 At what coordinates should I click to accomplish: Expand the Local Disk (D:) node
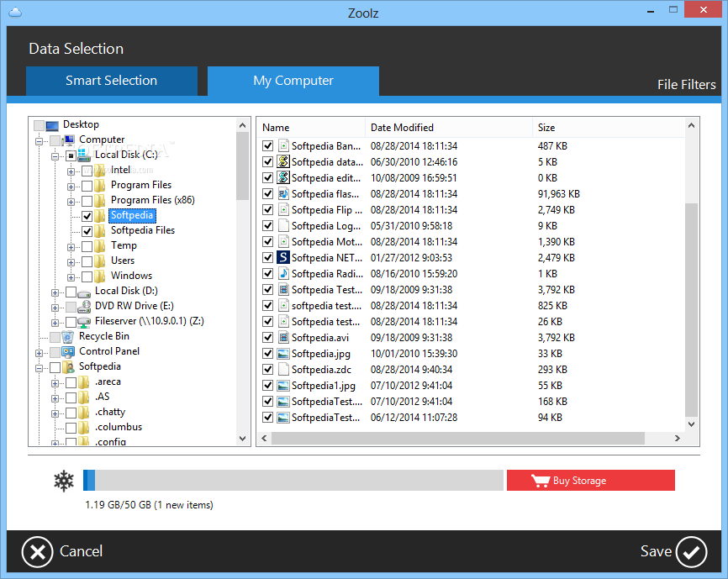55,292
